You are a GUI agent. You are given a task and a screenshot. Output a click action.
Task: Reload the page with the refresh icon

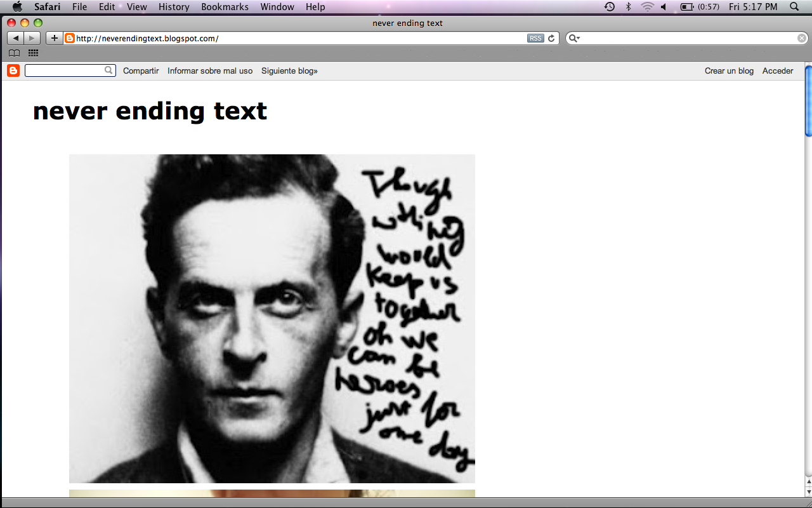pyautogui.click(x=551, y=38)
